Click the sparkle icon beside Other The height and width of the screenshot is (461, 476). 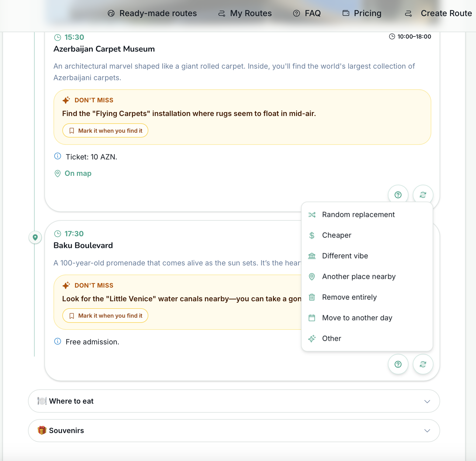312,339
